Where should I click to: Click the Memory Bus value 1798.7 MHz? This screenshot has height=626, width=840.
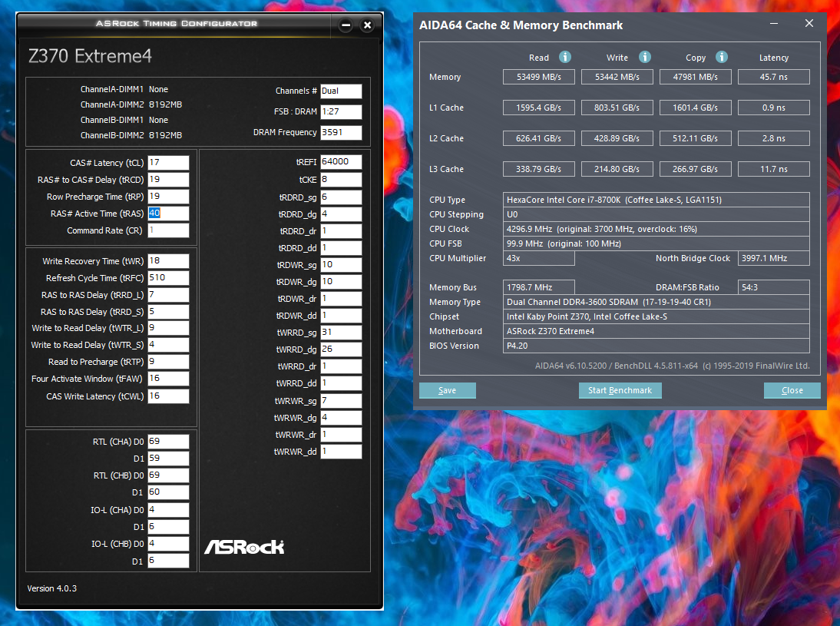coord(539,287)
